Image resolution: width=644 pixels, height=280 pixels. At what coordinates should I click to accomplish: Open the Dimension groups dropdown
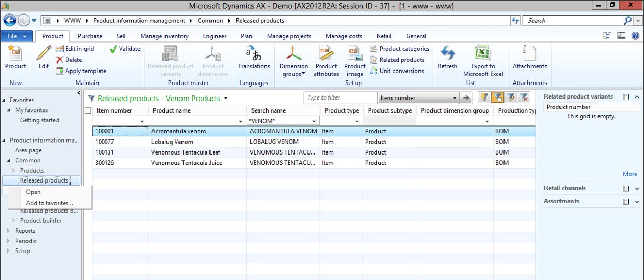(x=293, y=69)
